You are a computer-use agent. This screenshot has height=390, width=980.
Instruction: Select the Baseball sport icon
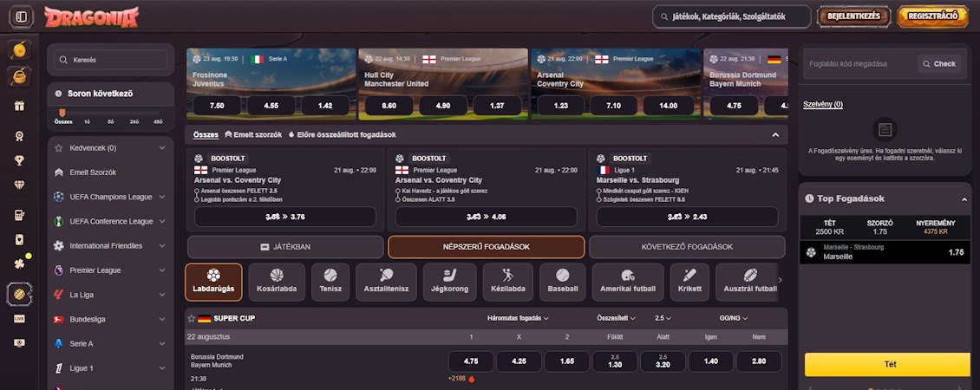click(563, 282)
